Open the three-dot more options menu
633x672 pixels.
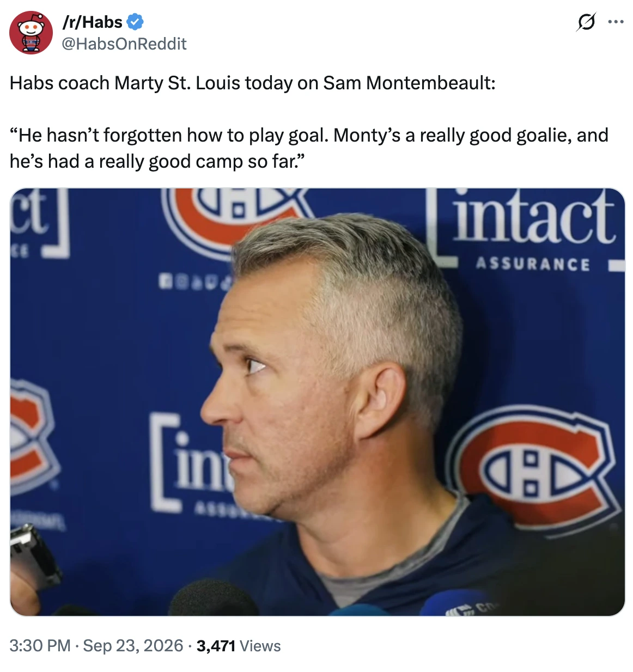point(616,22)
